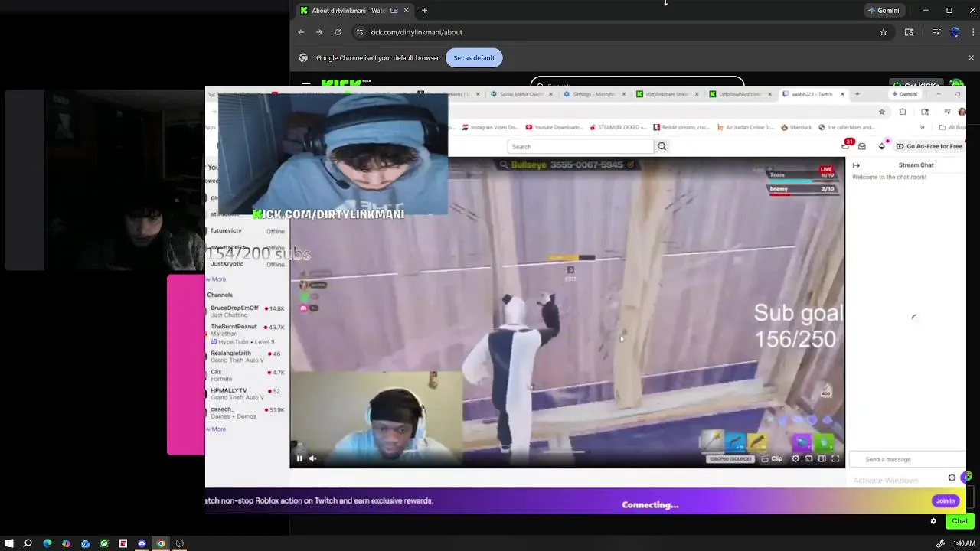Go forward in the Chrome browser
The image size is (980, 551).
[x=319, y=32]
